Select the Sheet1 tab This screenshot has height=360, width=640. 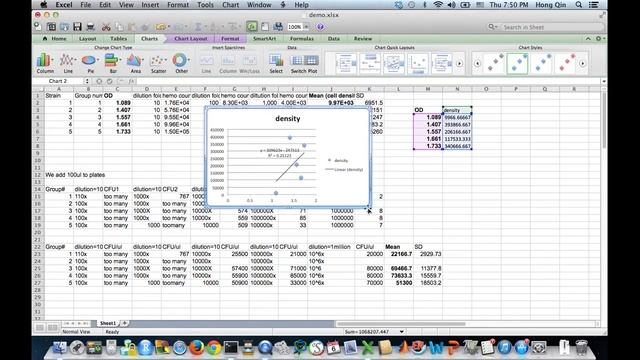click(108, 323)
